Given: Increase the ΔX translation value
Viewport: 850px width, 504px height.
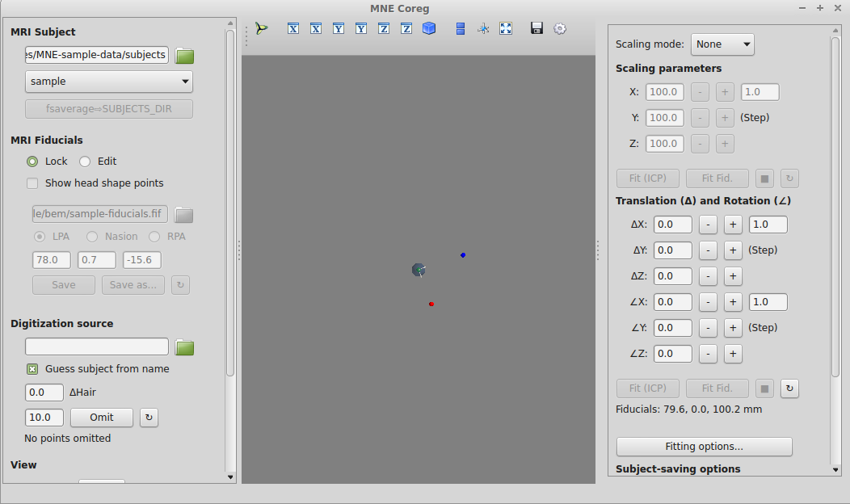Looking at the screenshot, I should click(733, 225).
